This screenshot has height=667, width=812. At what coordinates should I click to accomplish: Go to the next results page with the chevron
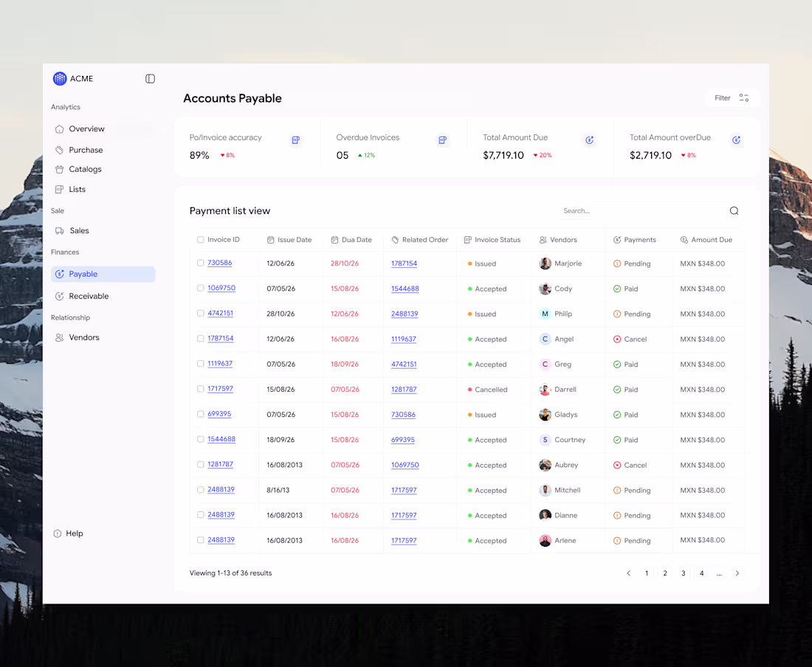click(x=737, y=573)
